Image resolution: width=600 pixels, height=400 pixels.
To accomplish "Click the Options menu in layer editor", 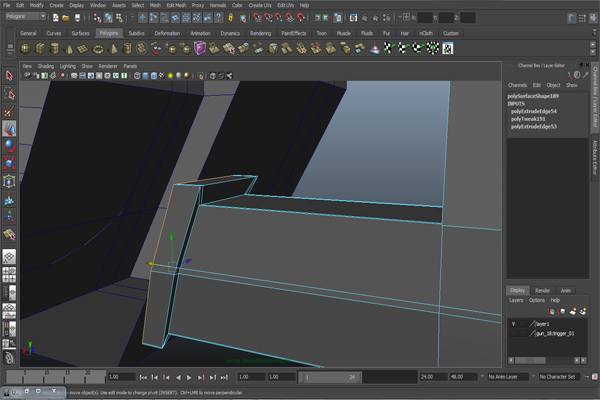I will (x=536, y=300).
